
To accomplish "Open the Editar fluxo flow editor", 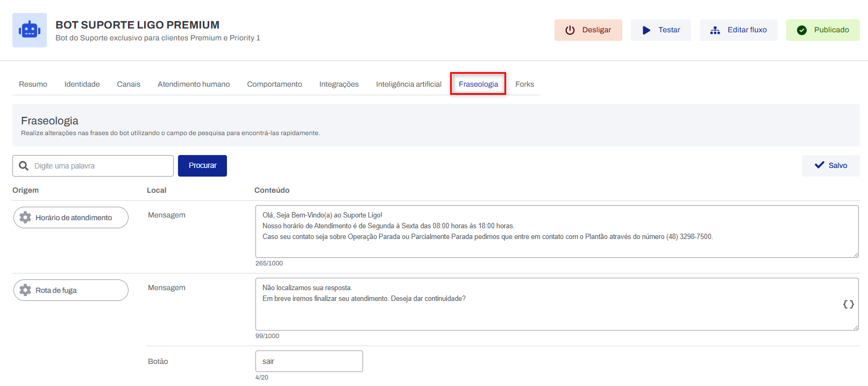I will coord(738,30).
